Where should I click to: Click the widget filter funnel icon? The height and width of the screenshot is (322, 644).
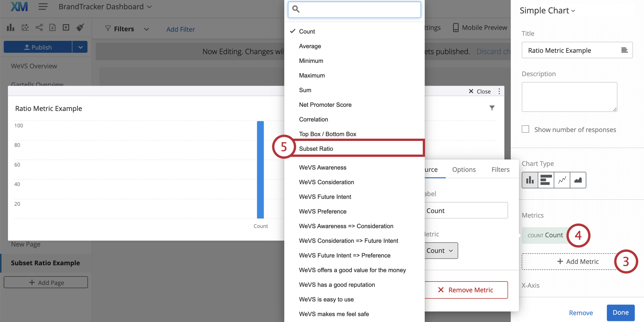point(492,108)
